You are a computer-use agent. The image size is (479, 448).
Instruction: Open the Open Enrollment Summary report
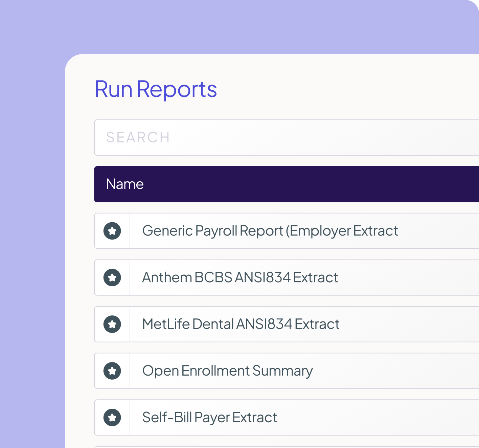tap(227, 371)
